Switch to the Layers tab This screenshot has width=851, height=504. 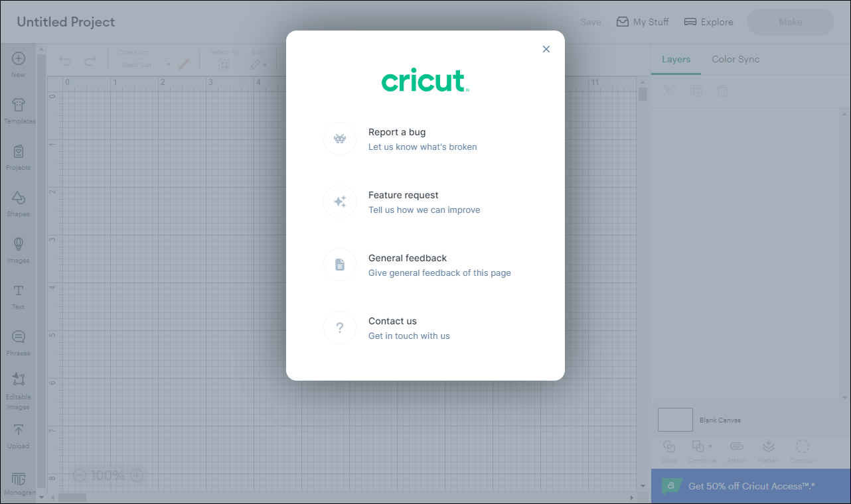676,59
